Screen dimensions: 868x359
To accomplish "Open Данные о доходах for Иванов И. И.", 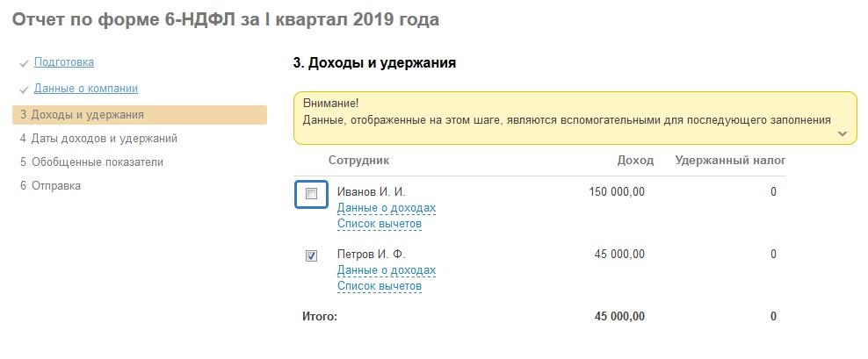I will pyautogui.click(x=387, y=209).
